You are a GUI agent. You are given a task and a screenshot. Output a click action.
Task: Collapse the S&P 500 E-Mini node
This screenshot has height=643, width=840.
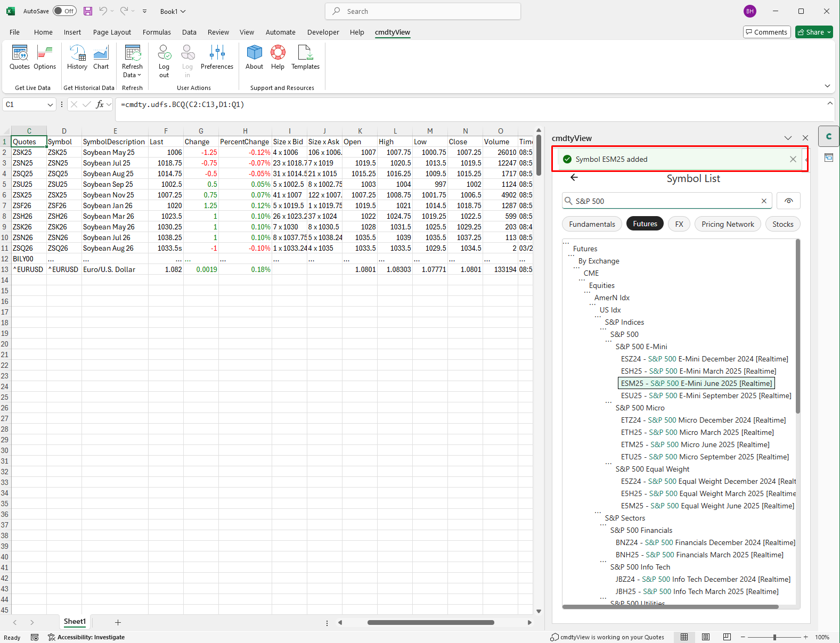pos(609,342)
